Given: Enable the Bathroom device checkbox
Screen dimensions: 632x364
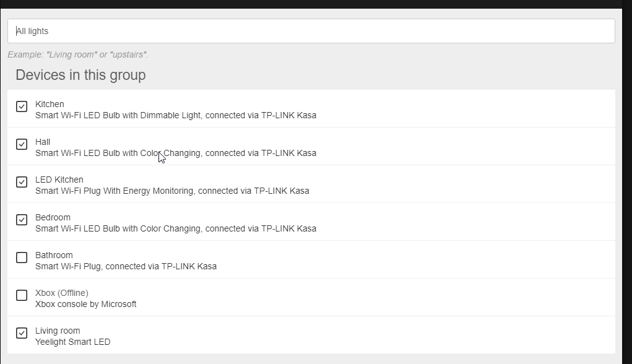Looking at the screenshot, I should [x=22, y=258].
